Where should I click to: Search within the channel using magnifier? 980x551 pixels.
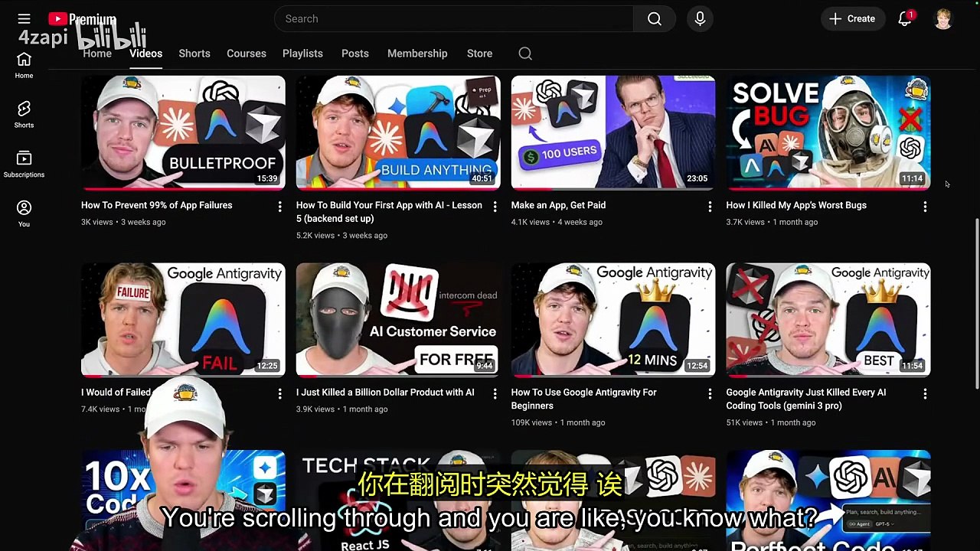click(525, 54)
